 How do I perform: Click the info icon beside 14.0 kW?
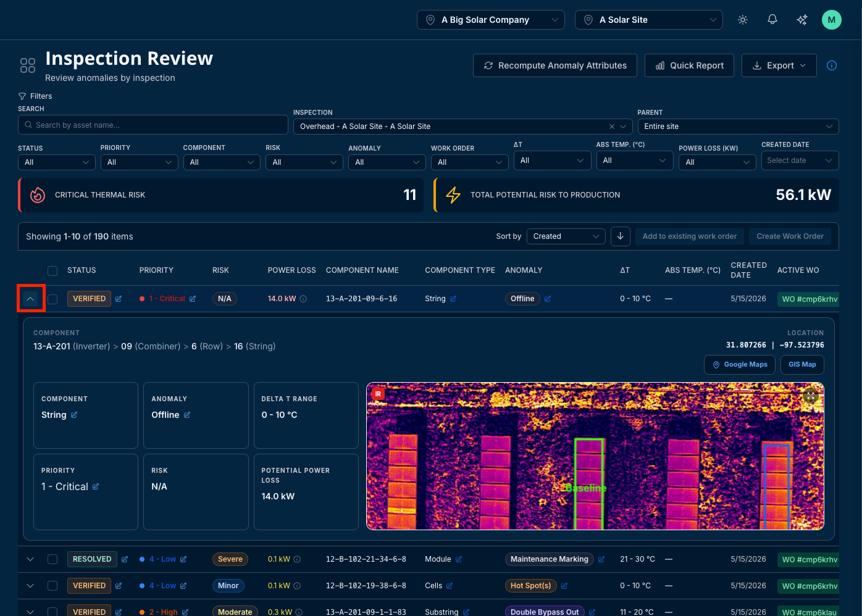303,299
